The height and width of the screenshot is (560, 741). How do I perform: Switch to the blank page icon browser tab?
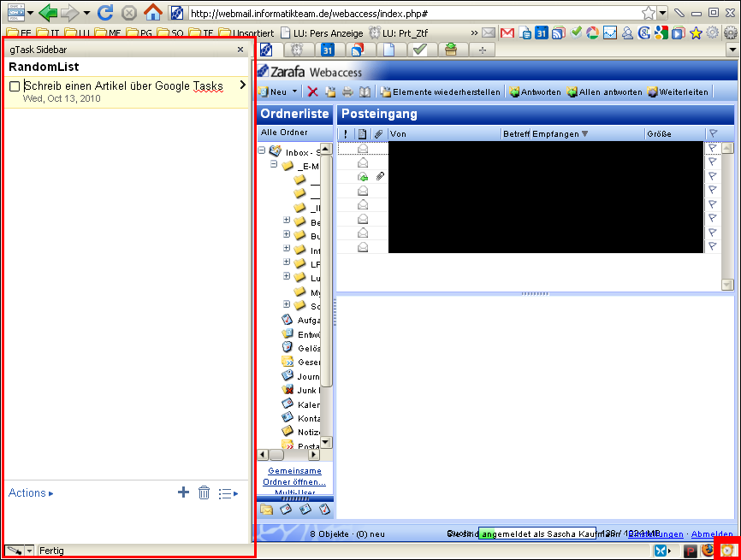coord(389,50)
